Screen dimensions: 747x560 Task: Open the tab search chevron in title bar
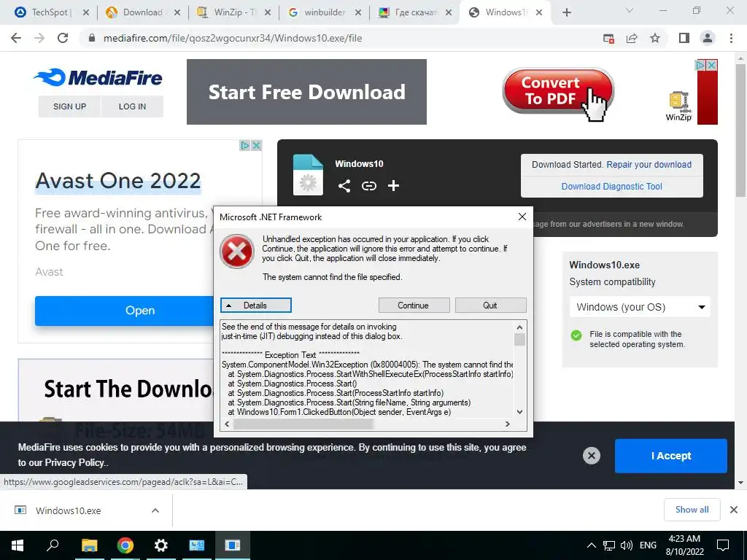coord(630,10)
